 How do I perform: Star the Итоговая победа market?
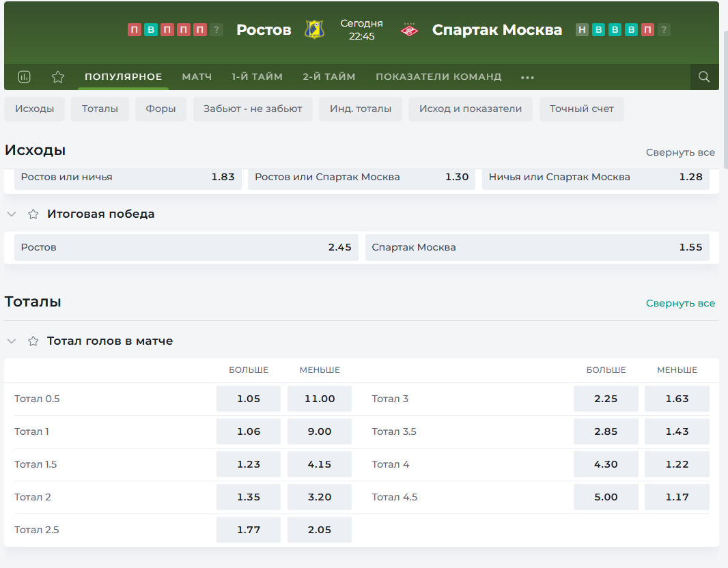[33, 214]
